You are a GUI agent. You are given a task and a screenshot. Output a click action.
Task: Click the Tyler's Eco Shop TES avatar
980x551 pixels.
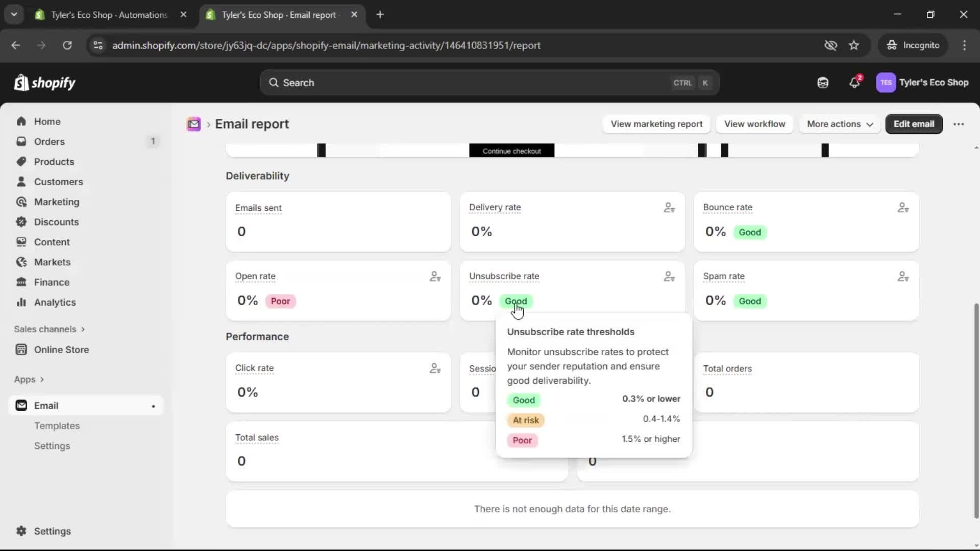click(x=887, y=82)
